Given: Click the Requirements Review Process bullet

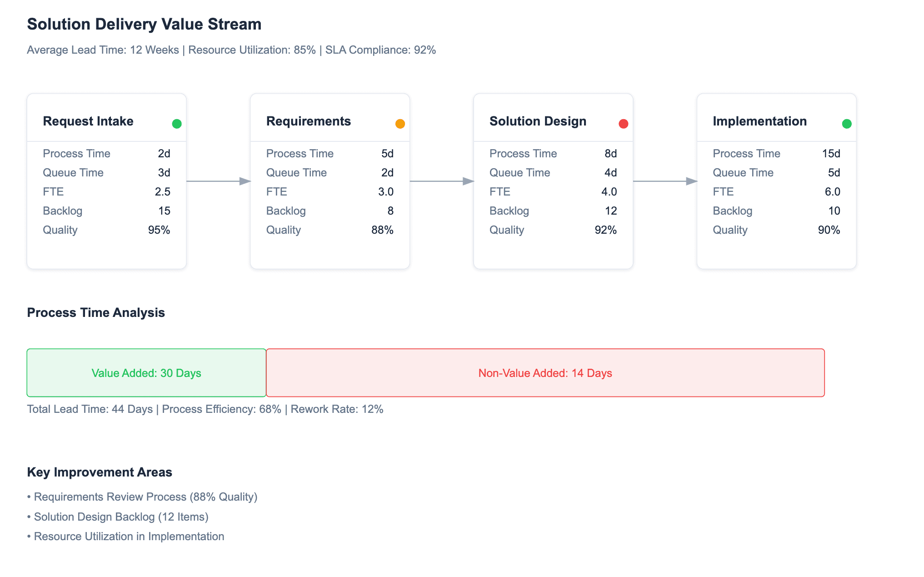Looking at the screenshot, I should (x=142, y=497).
